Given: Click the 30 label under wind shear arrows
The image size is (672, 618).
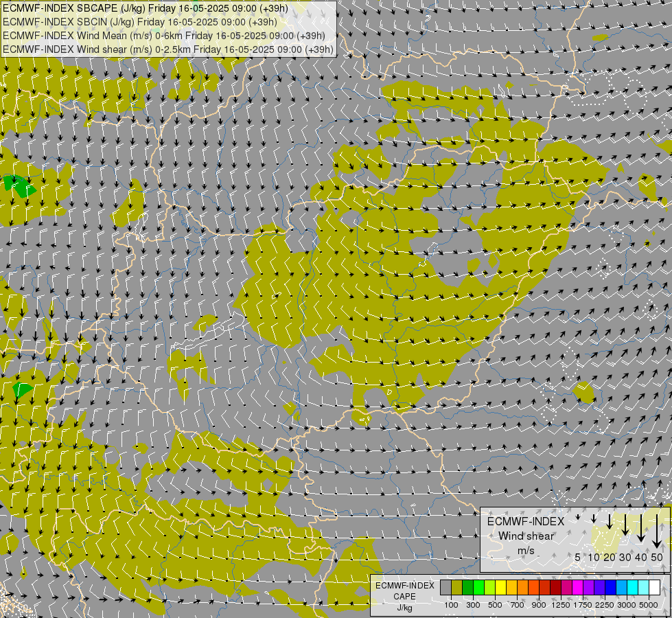Looking at the screenshot, I should click(x=625, y=557).
